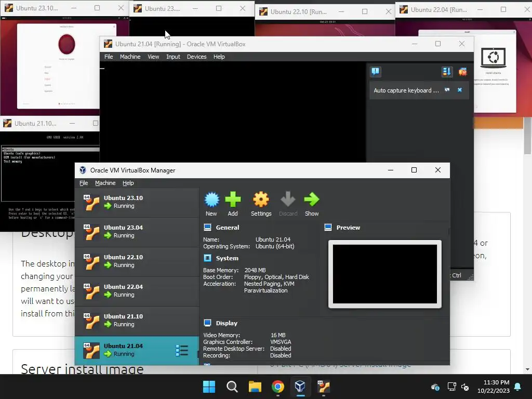Screen dimensions: 532x399
Task: Open View menu in Ubuntu 21.04 window
Action: tap(153, 57)
